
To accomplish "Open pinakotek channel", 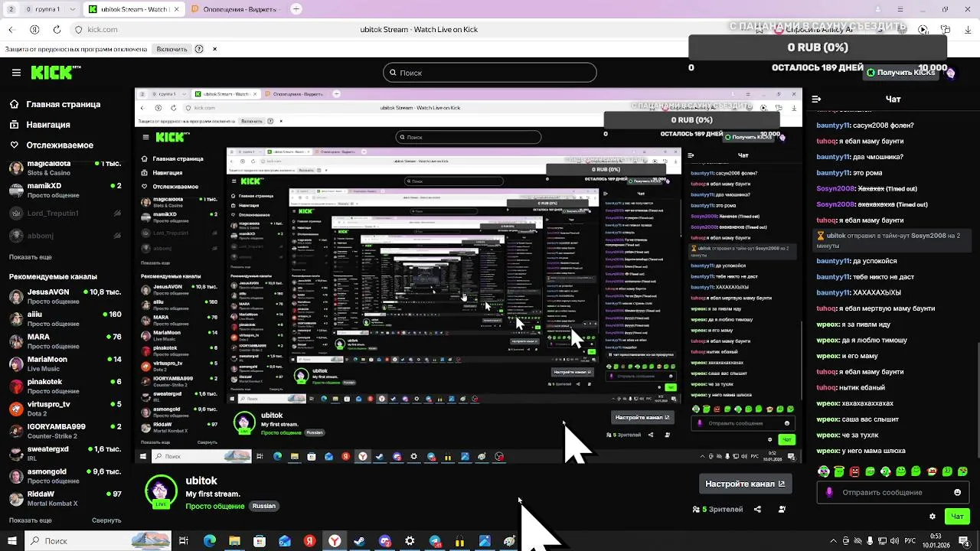I will [65, 386].
